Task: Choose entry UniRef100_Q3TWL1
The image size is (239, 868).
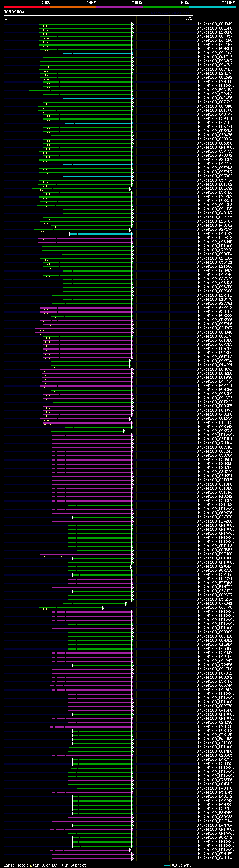Action: (x=214, y=439)
